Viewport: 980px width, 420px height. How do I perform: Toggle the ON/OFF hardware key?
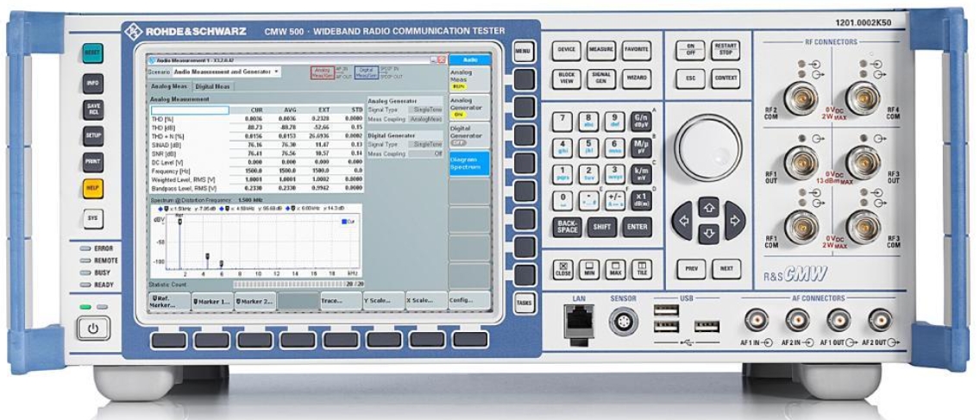tap(690, 51)
